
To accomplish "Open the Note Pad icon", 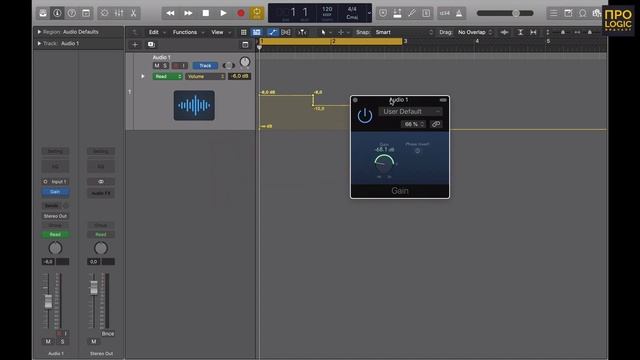I will [x=568, y=13].
